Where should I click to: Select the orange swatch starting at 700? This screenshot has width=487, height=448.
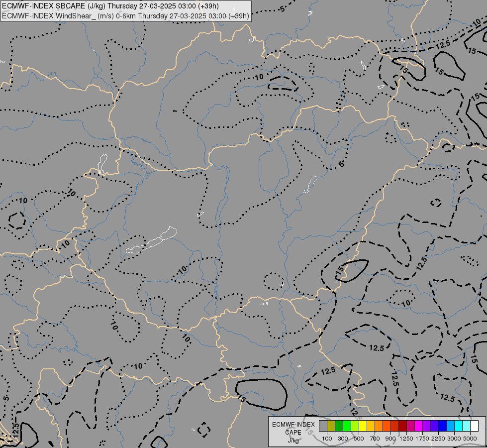pos(379,426)
